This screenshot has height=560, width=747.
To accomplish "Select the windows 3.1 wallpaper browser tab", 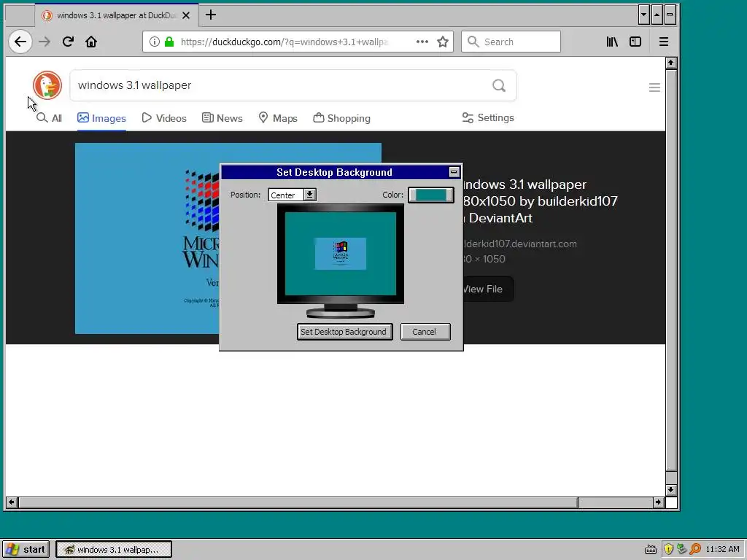I will tap(117, 15).
